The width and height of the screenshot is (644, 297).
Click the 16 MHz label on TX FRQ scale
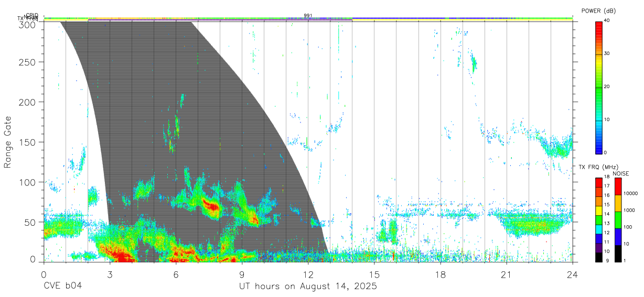(606, 195)
